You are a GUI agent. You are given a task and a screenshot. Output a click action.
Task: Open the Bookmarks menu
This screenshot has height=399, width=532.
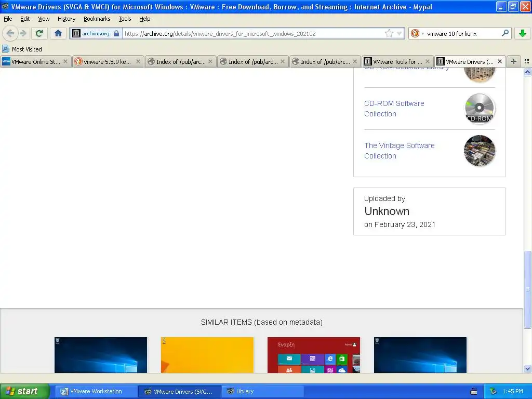(97, 19)
